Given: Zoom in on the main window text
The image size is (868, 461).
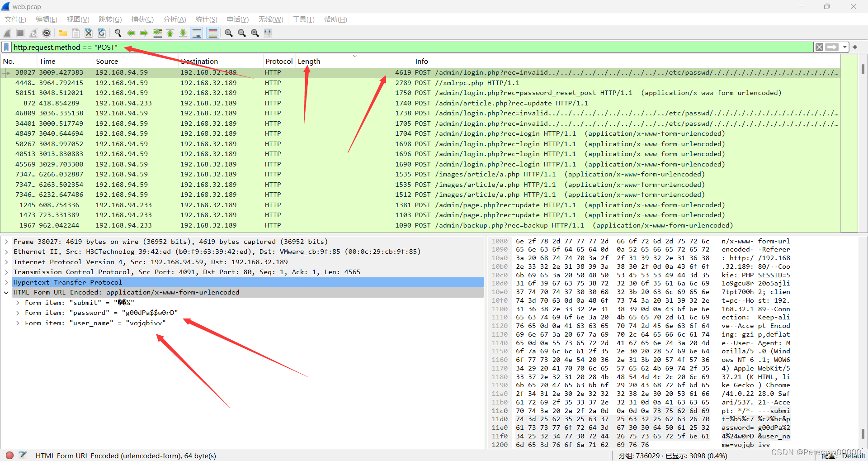Looking at the screenshot, I should pyautogui.click(x=229, y=33).
